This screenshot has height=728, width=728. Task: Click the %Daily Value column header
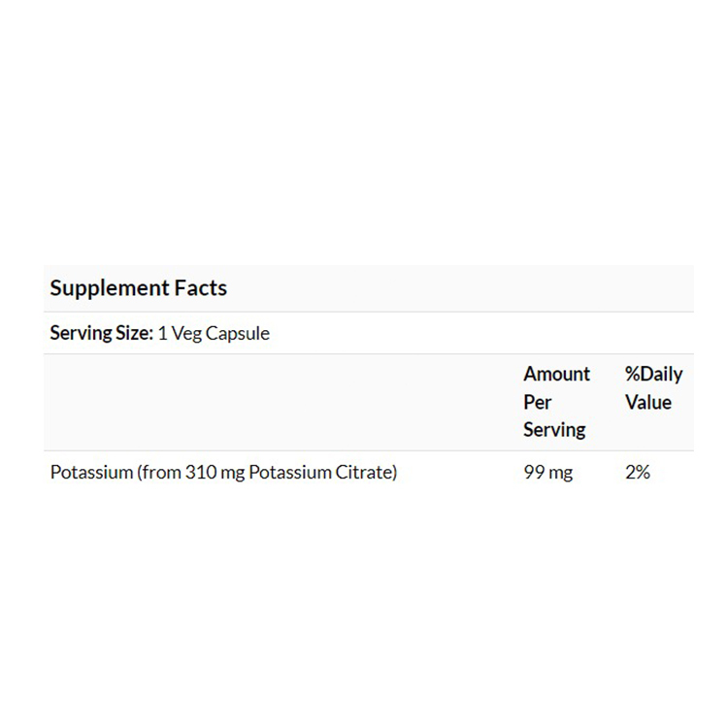click(x=653, y=388)
